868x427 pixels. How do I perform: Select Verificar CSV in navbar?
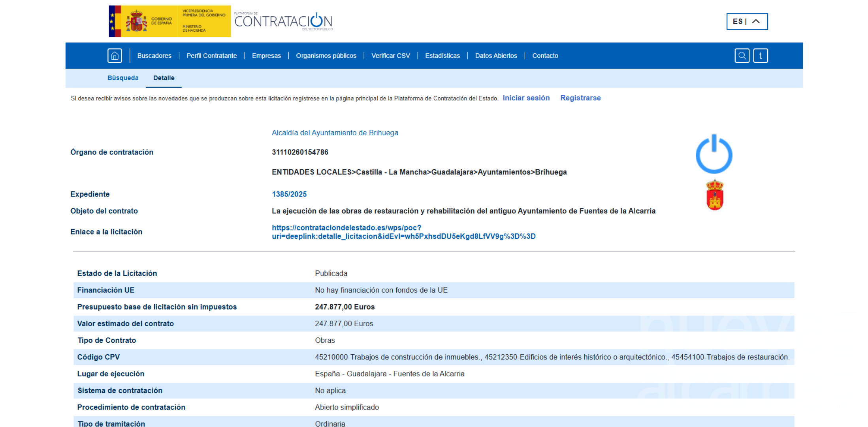pyautogui.click(x=390, y=56)
